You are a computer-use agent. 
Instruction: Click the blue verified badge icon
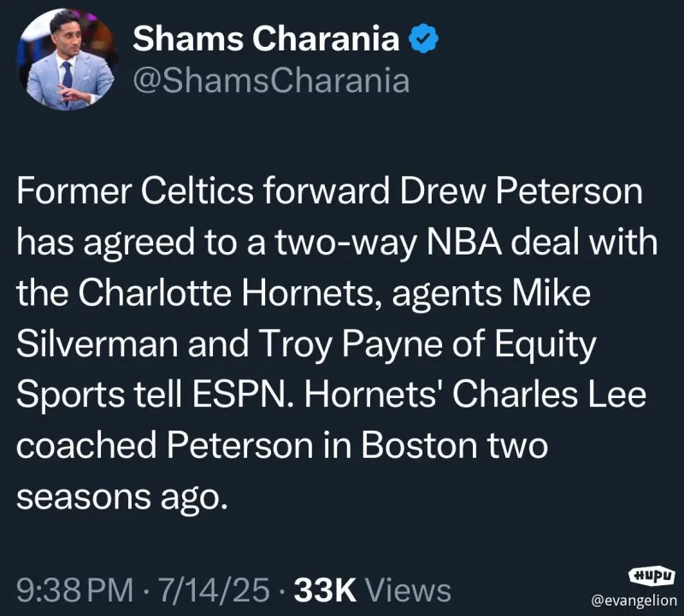tap(423, 38)
